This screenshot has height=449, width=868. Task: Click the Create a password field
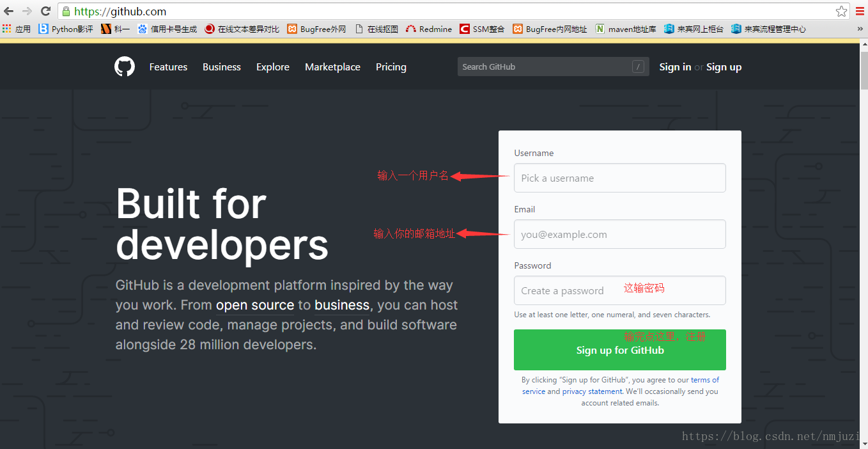pos(620,290)
